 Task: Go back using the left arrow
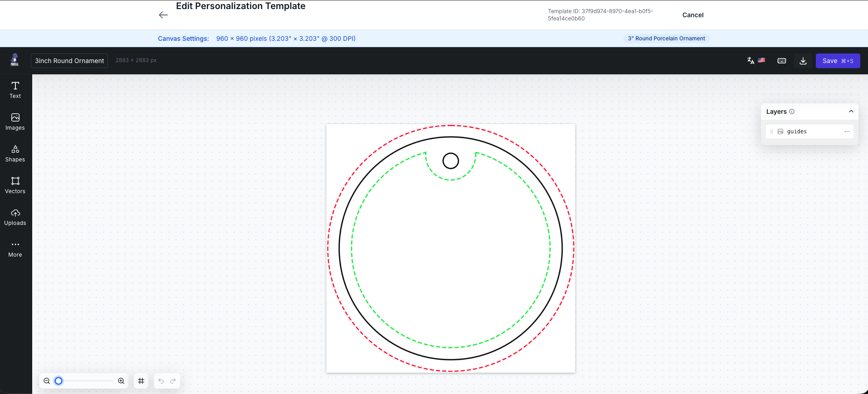(x=163, y=15)
